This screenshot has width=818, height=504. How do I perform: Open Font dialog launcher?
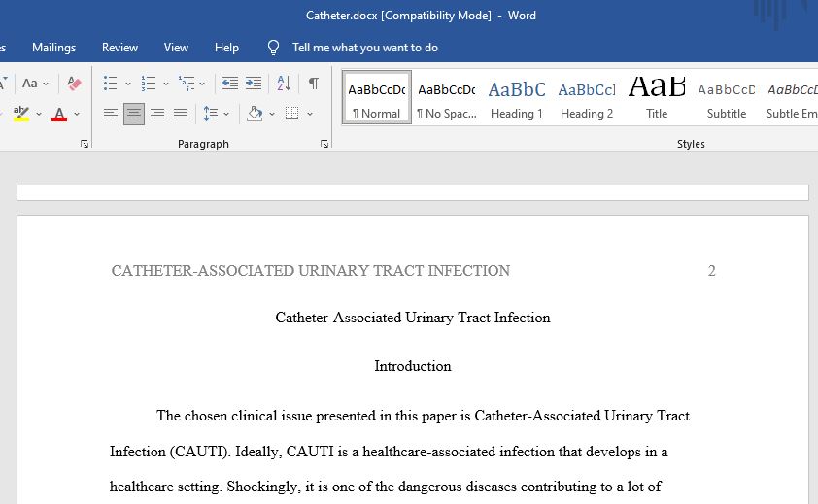click(x=85, y=144)
